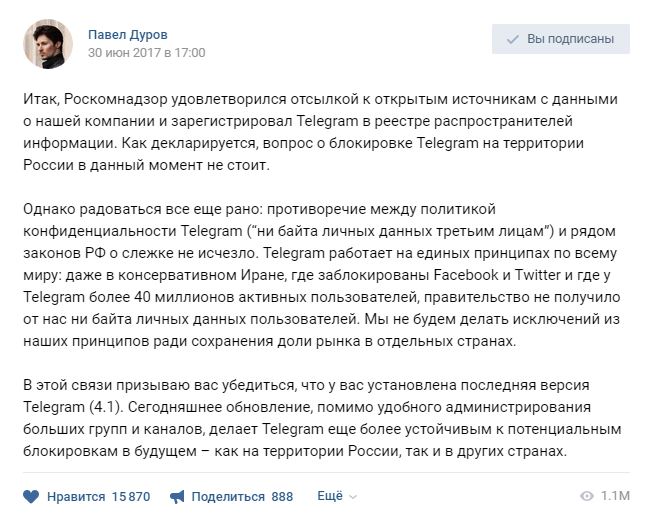Click the heart like icon
Screen dimensions: 653x517
click(31, 496)
